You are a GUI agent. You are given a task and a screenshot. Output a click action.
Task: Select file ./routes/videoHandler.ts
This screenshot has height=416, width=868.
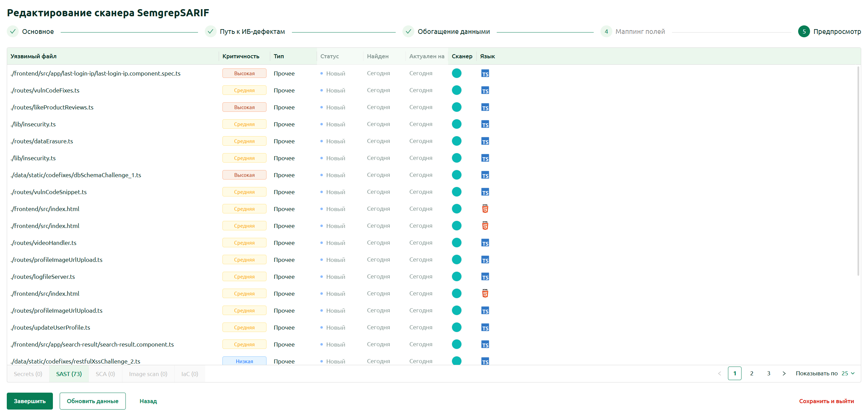pyautogui.click(x=43, y=243)
